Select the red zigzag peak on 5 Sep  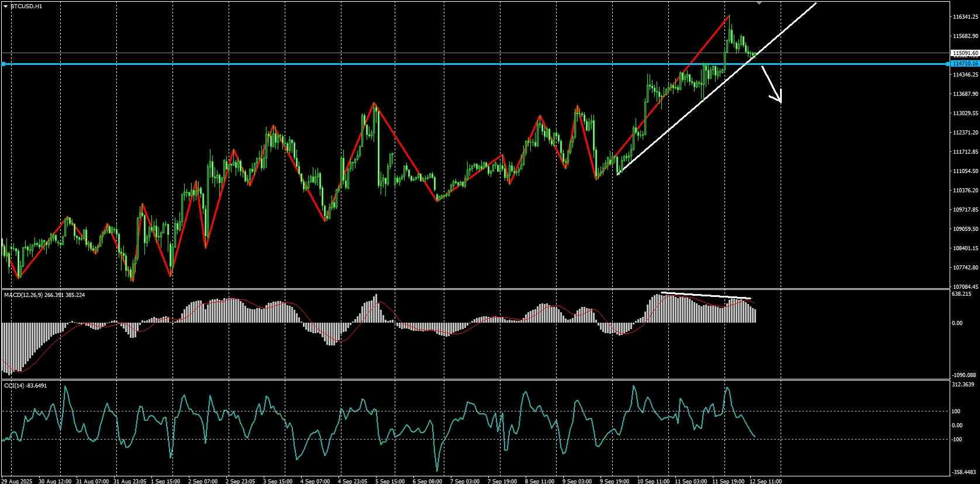point(374,103)
